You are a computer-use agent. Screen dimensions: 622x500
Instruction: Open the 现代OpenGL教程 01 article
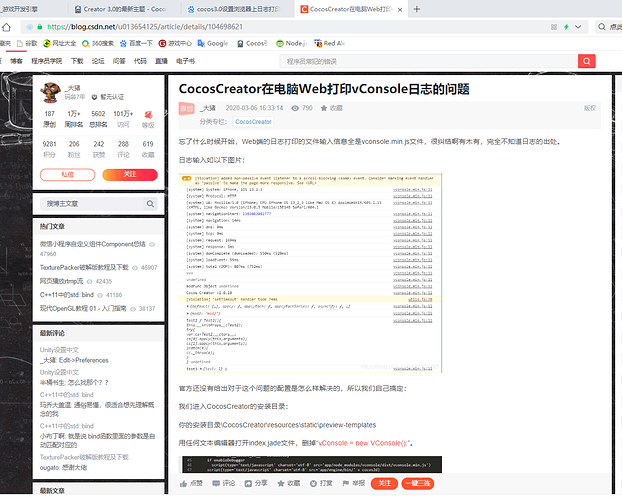point(83,308)
